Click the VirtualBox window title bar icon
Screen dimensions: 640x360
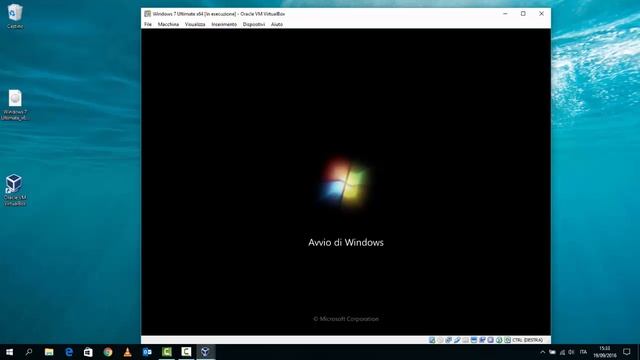tap(147, 14)
